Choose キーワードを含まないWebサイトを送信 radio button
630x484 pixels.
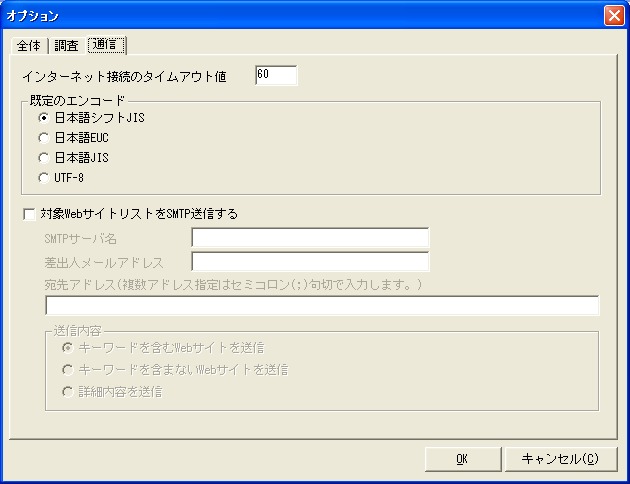pos(67,370)
